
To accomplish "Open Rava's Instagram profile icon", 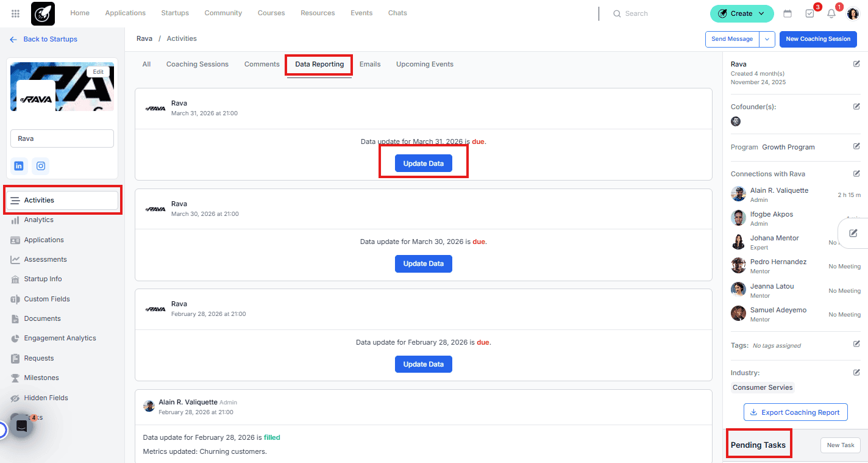I will pyautogui.click(x=40, y=166).
